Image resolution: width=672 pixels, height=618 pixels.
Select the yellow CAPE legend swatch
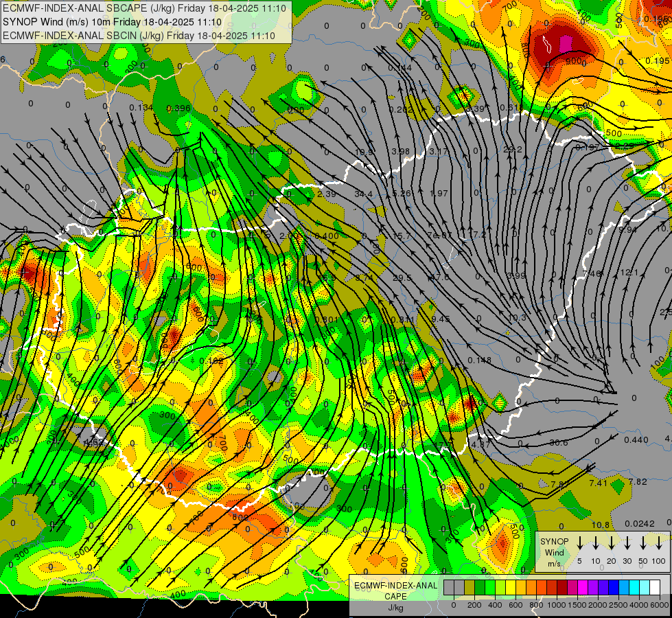click(x=511, y=587)
